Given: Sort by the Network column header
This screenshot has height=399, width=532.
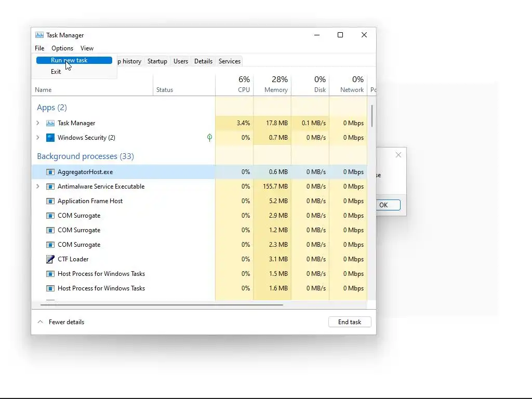Looking at the screenshot, I should 348,84.
